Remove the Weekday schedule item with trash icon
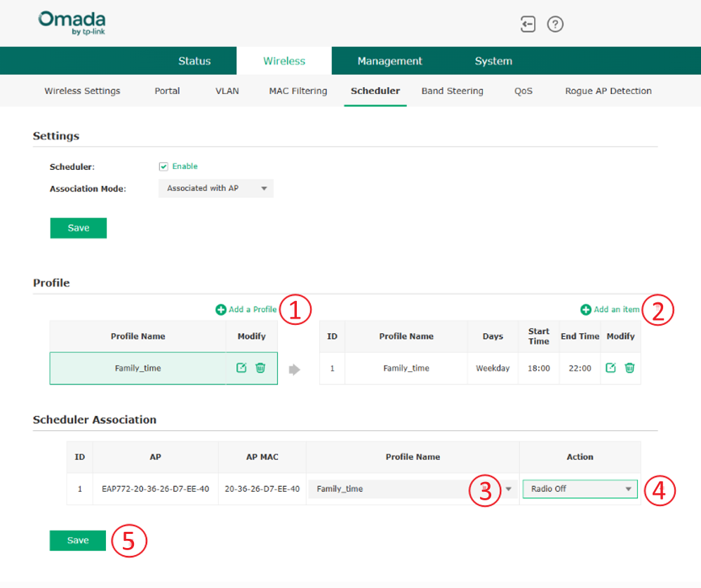This screenshot has height=588, width=701. tap(629, 368)
